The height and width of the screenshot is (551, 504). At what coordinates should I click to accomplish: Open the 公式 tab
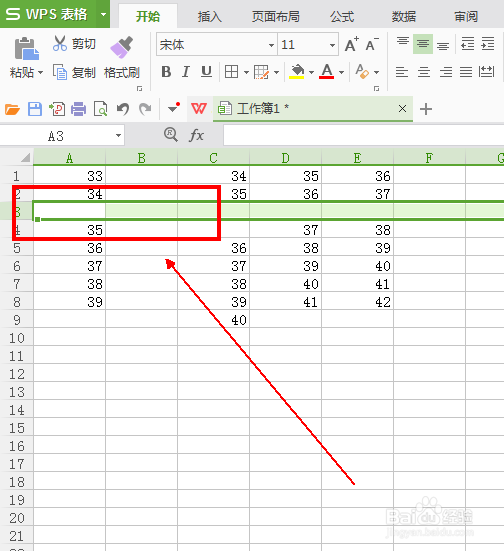342,16
